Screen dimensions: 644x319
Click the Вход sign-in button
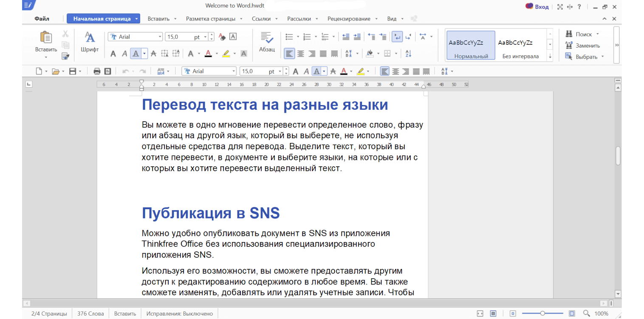tap(537, 6)
